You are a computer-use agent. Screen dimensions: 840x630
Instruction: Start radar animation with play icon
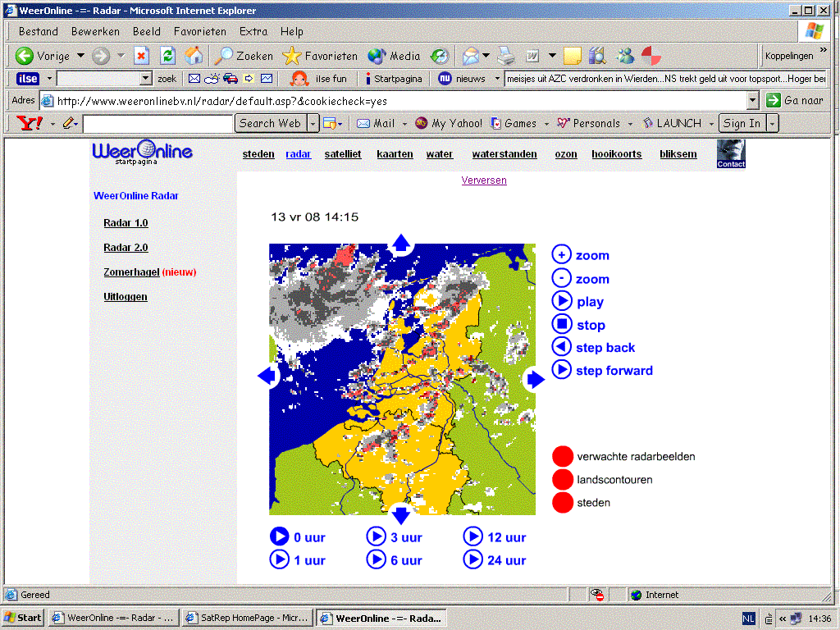click(561, 301)
